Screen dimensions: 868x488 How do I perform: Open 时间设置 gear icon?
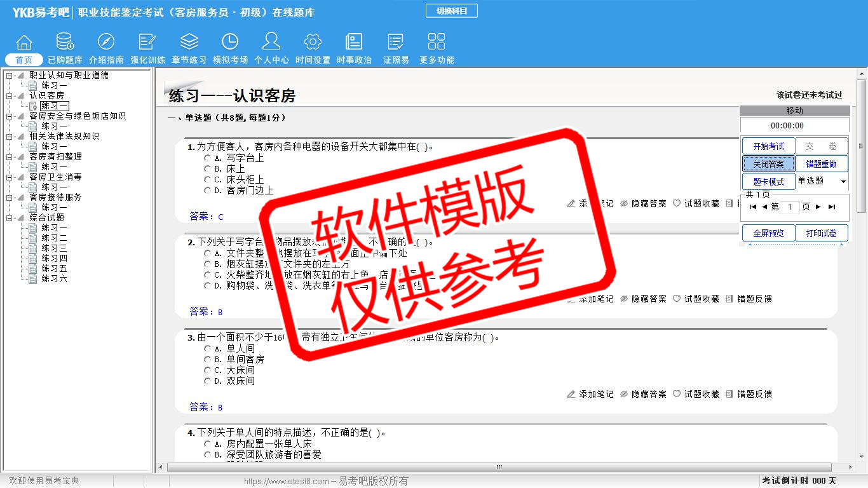click(x=313, y=42)
